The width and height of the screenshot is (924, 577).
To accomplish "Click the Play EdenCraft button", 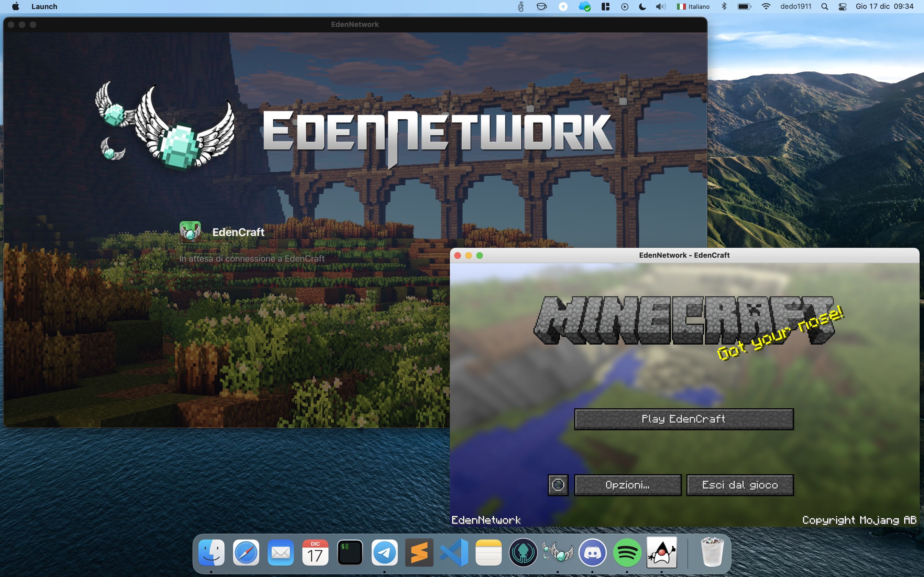I will [683, 419].
